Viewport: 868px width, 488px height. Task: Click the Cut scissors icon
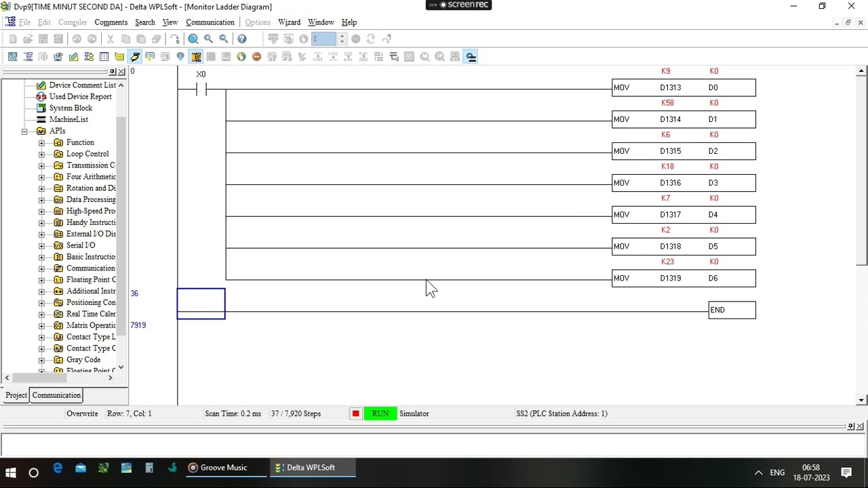[x=111, y=39]
